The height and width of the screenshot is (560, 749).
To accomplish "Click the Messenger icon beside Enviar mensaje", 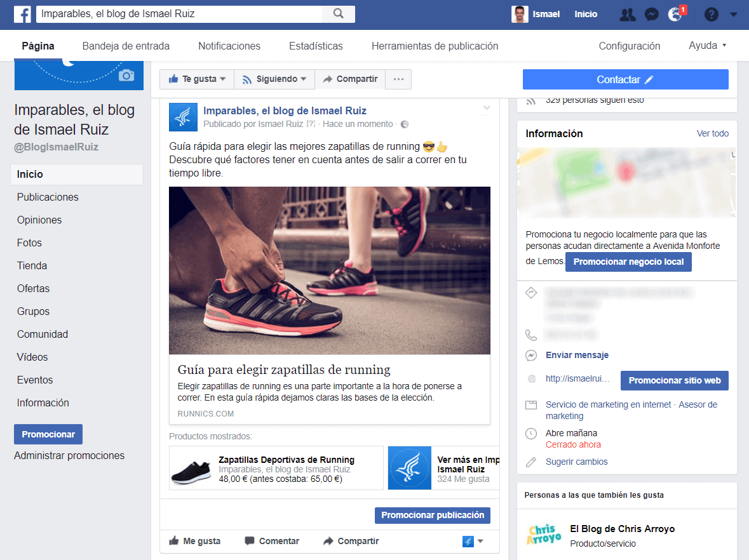I will click(x=531, y=355).
